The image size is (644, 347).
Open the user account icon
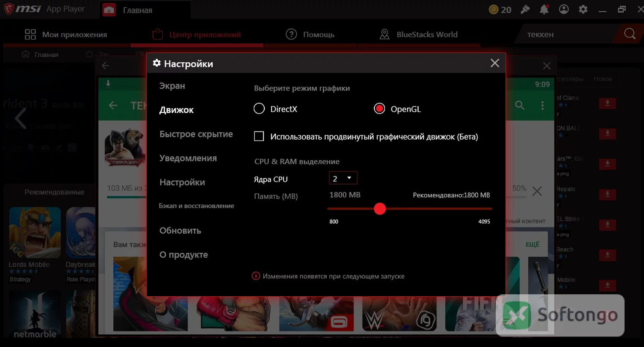(564, 9)
